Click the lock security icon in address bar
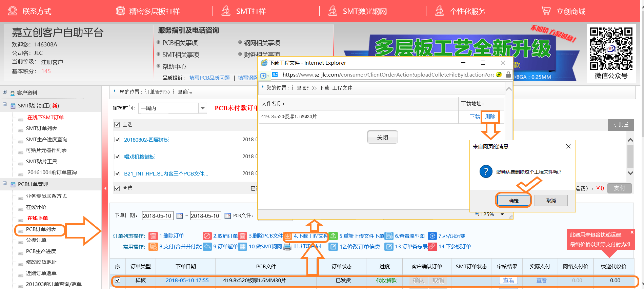 [508, 75]
